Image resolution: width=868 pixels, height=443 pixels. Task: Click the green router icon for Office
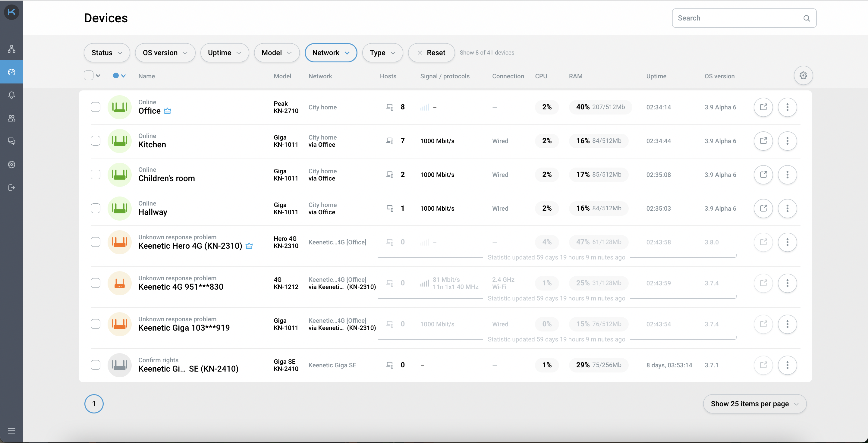(120, 107)
